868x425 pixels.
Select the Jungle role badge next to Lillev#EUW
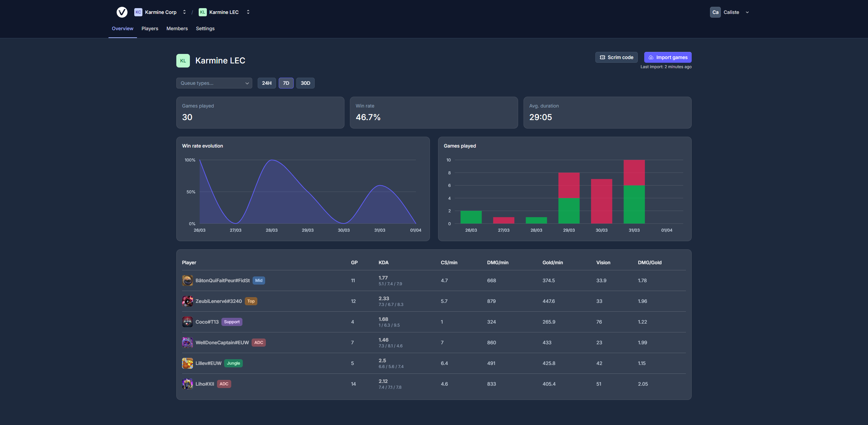(x=233, y=363)
